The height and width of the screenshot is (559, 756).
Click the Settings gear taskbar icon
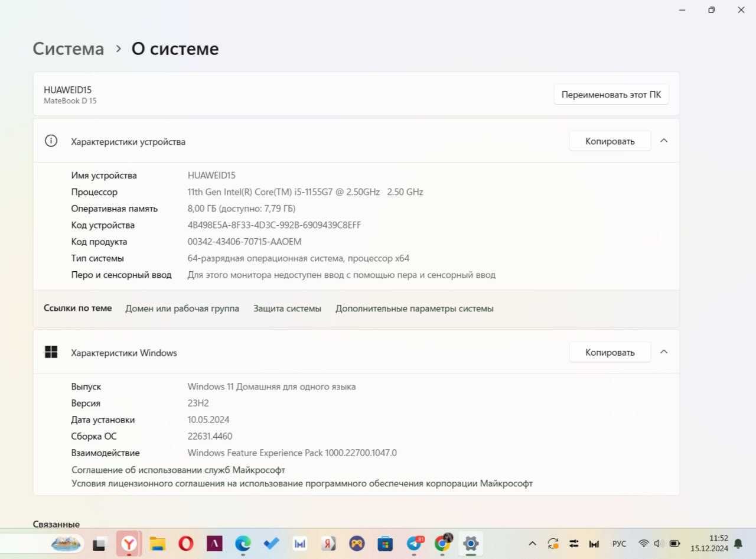[471, 544]
